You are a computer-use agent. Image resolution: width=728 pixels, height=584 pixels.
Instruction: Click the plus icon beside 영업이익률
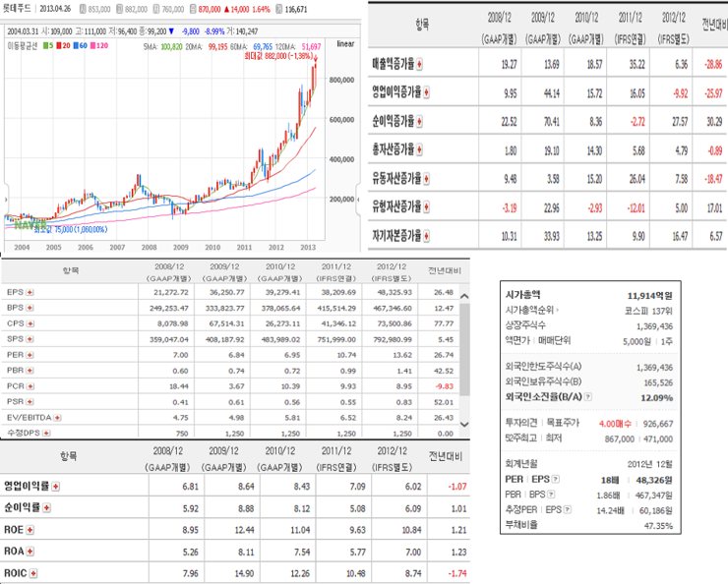click(56, 486)
